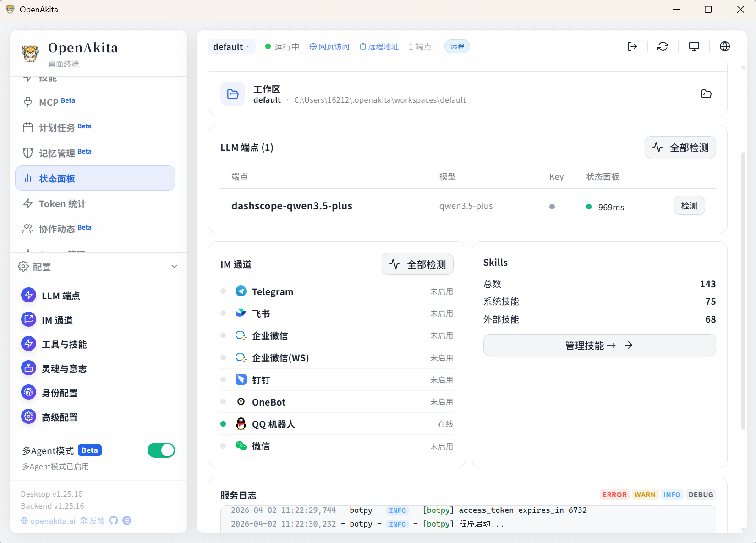Open the default workspace dropdown
The image size is (756, 543).
coord(231,47)
